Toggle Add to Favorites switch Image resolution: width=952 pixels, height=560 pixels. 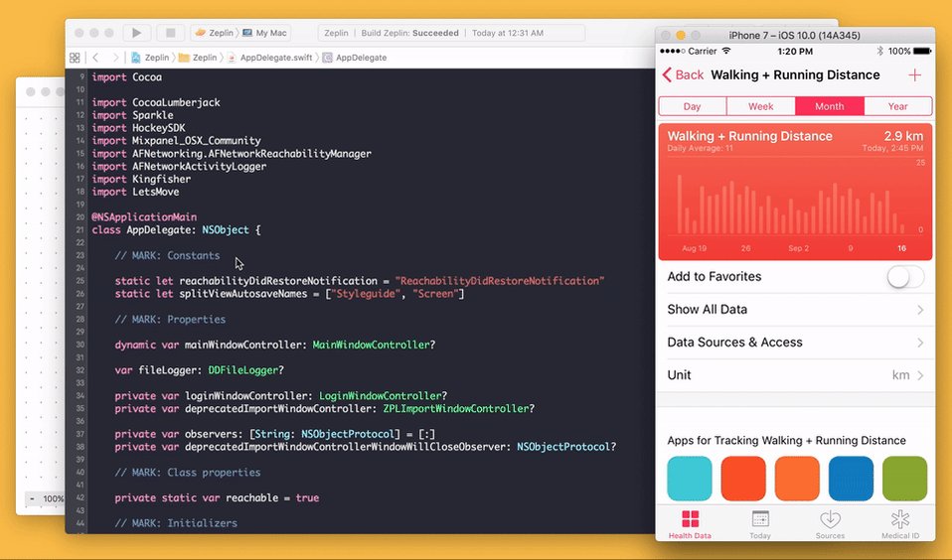click(x=905, y=277)
